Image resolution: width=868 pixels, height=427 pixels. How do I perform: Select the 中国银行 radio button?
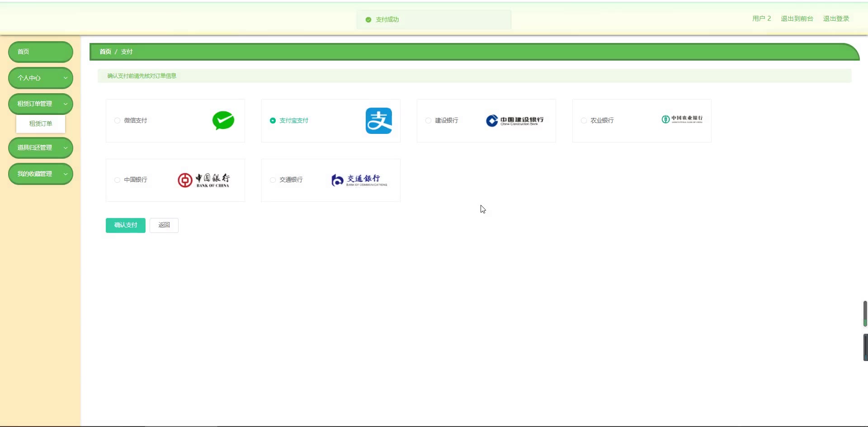point(117,180)
